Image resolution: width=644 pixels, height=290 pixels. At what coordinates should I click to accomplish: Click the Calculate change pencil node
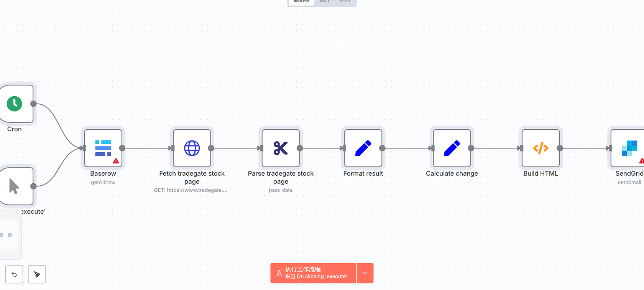[x=452, y=148]
